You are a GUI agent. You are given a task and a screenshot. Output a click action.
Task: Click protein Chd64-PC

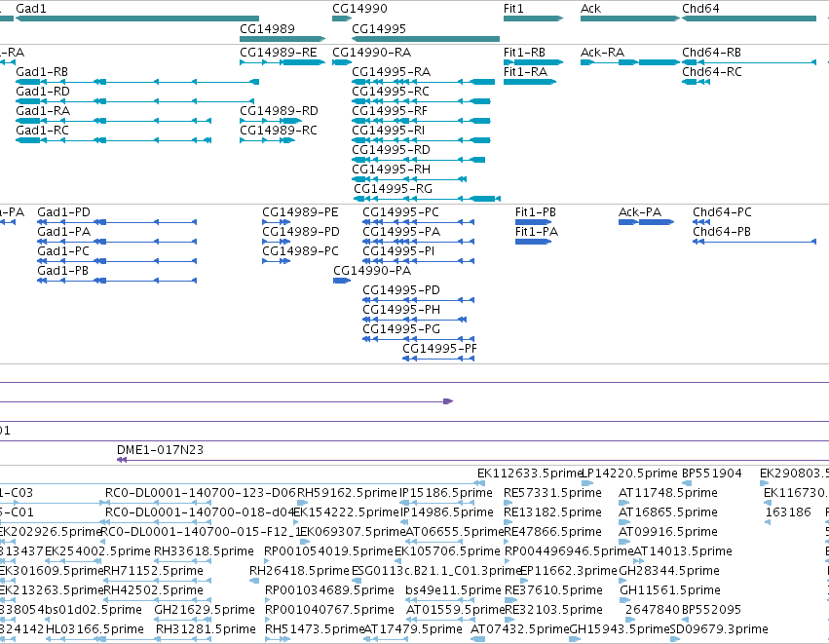[x=722, y=212]
